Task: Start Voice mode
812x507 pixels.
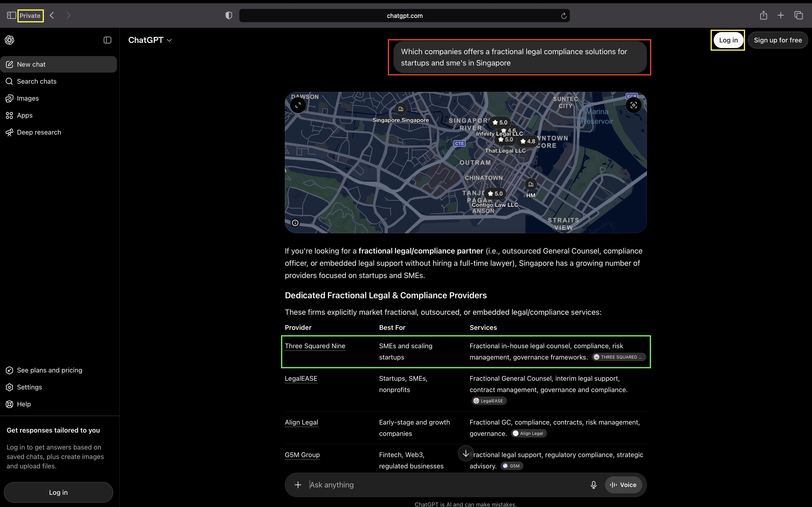Action: [x=623, y=485]
